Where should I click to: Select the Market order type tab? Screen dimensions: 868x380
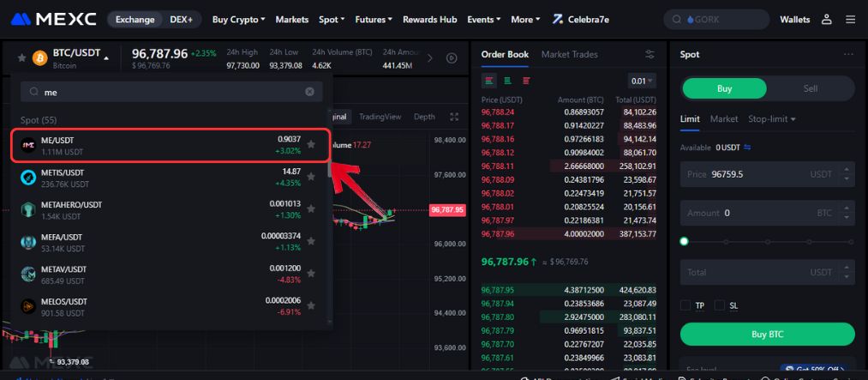724,118
